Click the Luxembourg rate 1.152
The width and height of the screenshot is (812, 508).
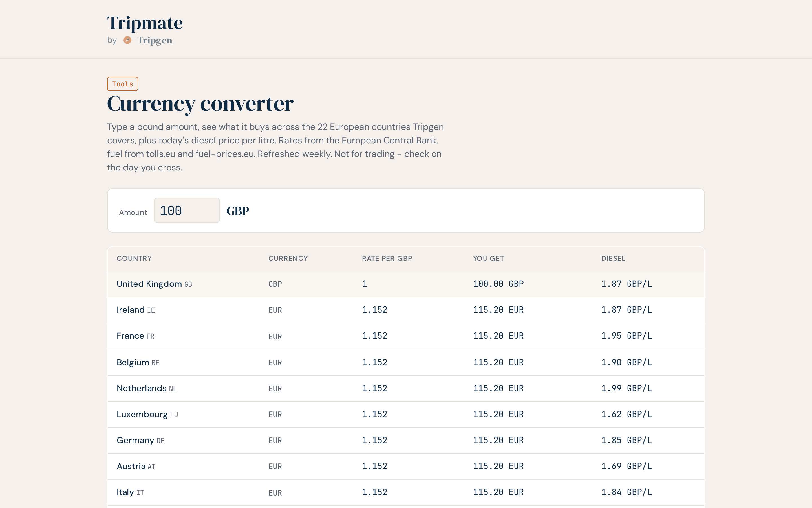(374, 414)
